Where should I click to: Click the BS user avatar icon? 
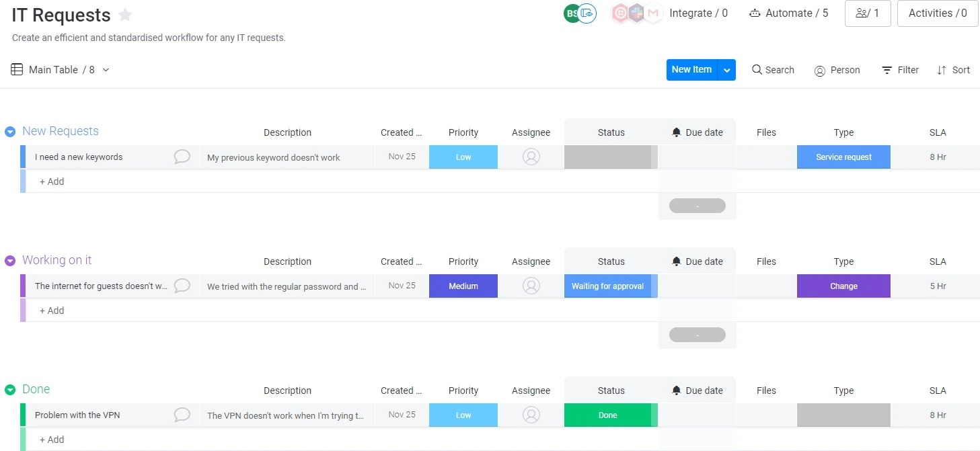(x=571, y=13)
